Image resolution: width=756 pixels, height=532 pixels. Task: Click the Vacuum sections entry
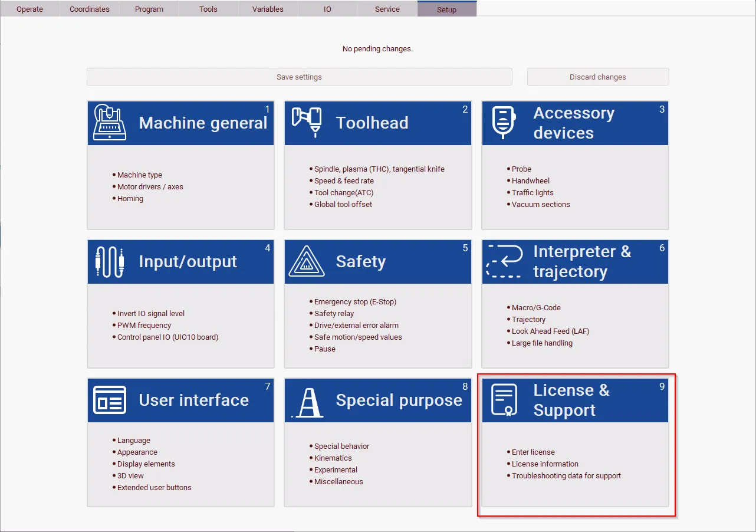[x=541, y=204]
